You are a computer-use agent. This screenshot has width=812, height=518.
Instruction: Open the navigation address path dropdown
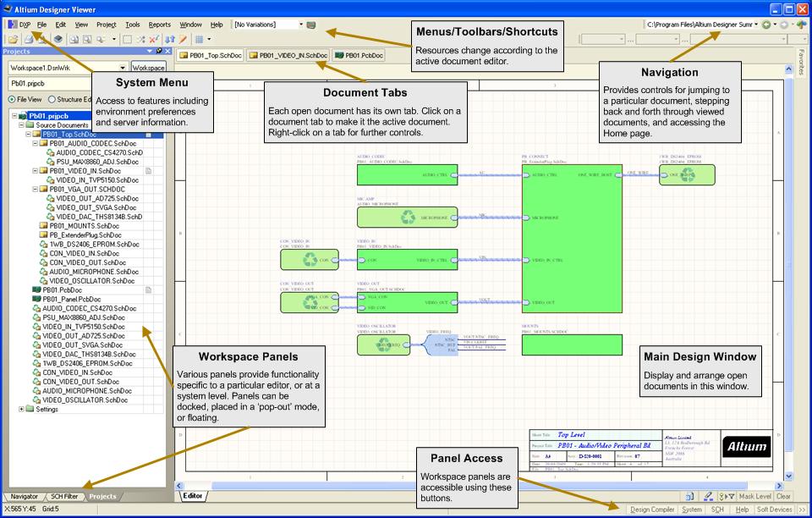[x=756, y=25]
